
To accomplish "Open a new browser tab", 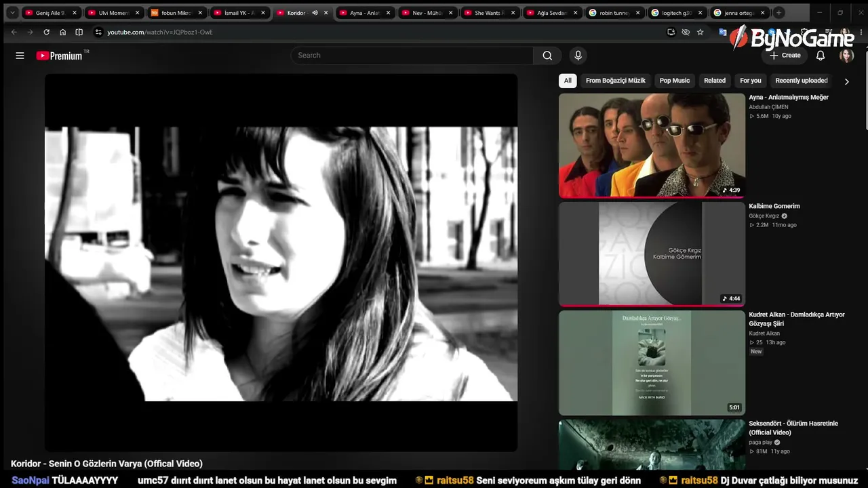I will [778, 13].
